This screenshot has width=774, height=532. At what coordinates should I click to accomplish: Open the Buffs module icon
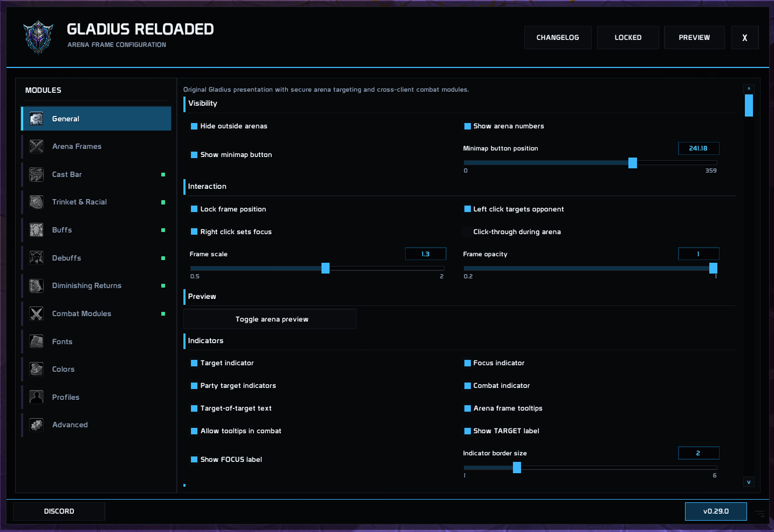[36, 230]
